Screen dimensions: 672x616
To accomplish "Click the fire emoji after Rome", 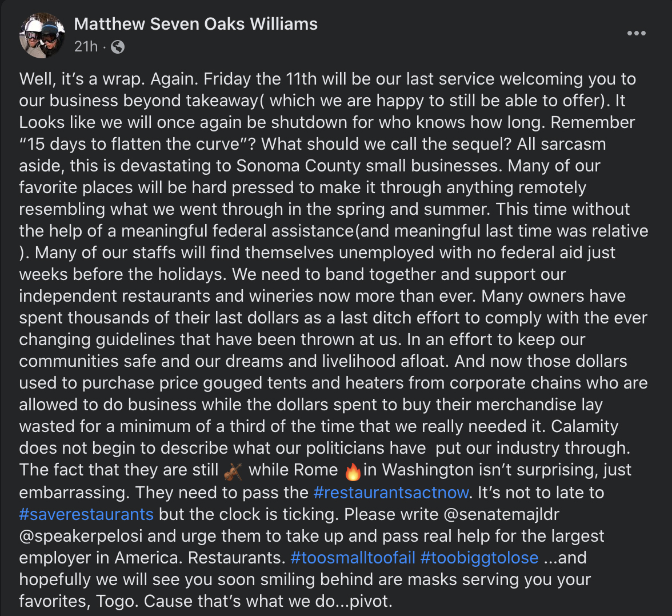I will click(353, 471).
